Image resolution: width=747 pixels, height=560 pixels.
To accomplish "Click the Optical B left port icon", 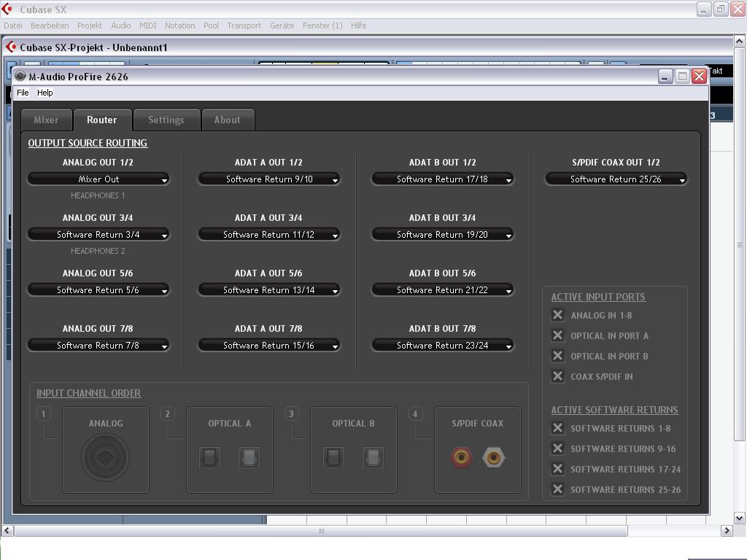I will coord(333,458).
